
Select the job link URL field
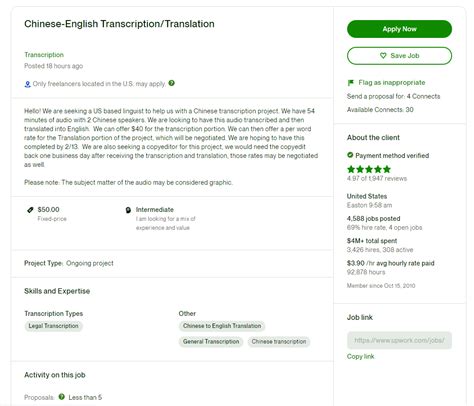pos(399,340)
